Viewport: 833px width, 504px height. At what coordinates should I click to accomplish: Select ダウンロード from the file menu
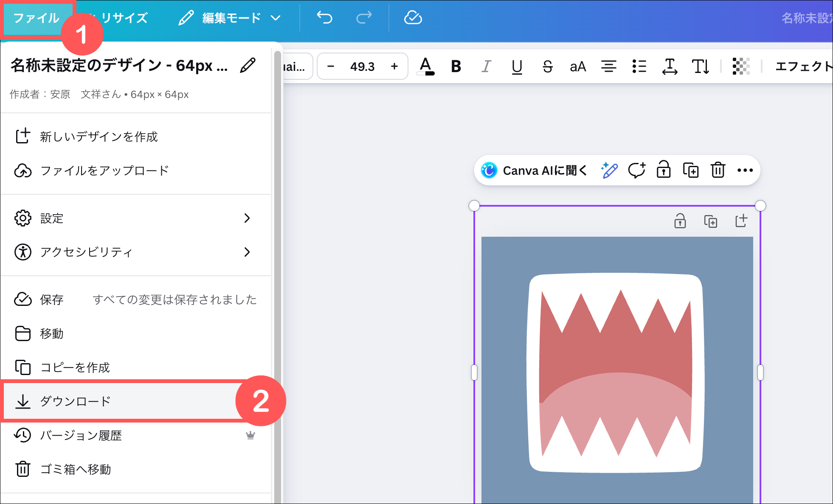[76, 401]
